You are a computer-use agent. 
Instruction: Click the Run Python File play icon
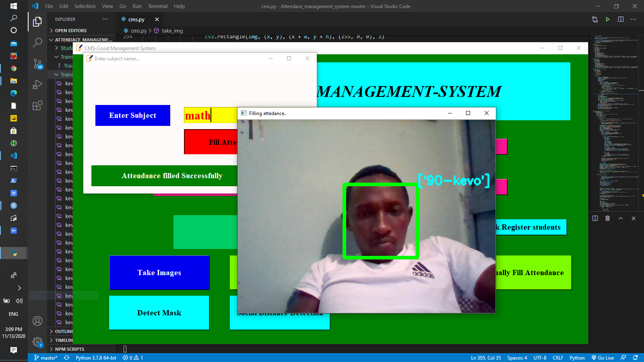pyautogui.click(x=608, y=19)
